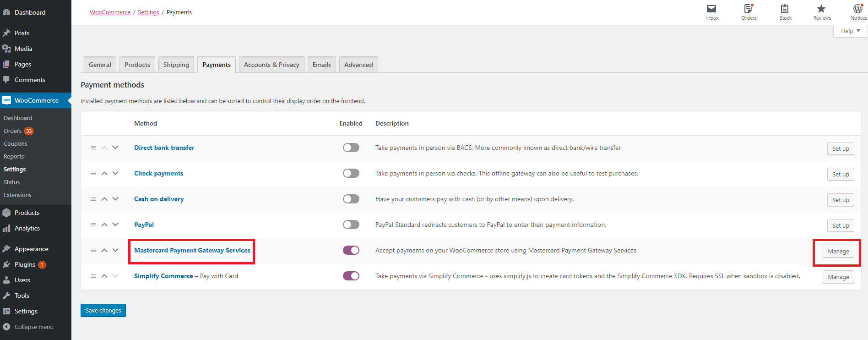Viewport: 868px width, 340px height.
Task: Move Cash on delivery up
Action: click(104, 199)
